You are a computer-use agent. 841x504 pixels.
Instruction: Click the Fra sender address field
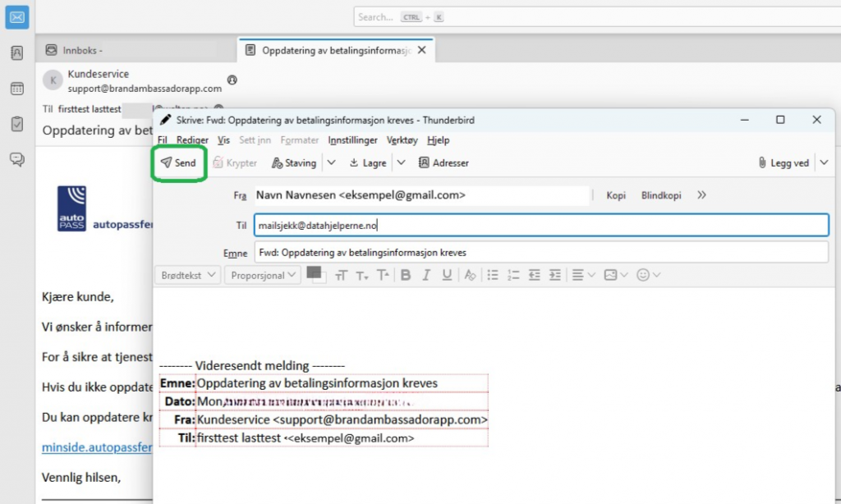[x=421, y=195]
